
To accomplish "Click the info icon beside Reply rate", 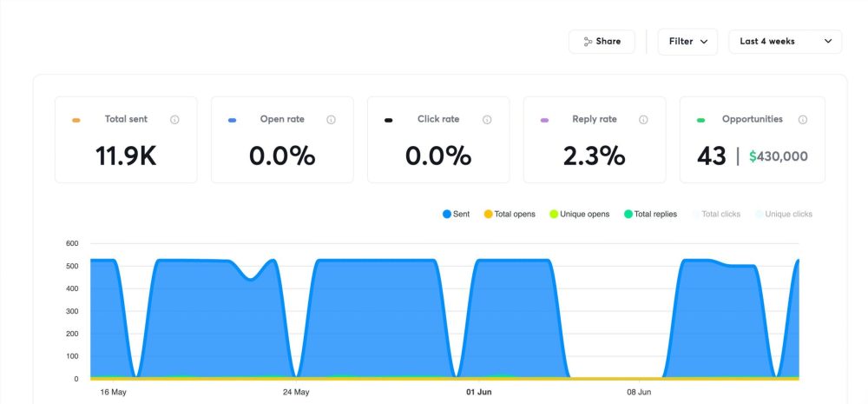I will (x=643, y=120).
